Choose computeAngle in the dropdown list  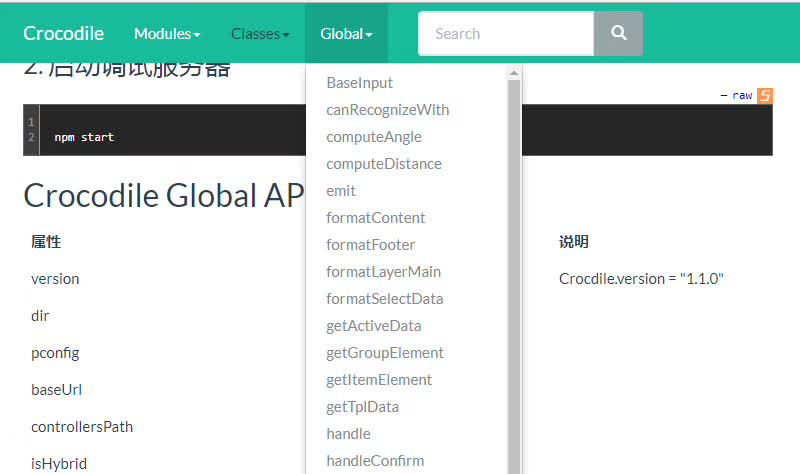pyautogui.click(x=374, y=137)
